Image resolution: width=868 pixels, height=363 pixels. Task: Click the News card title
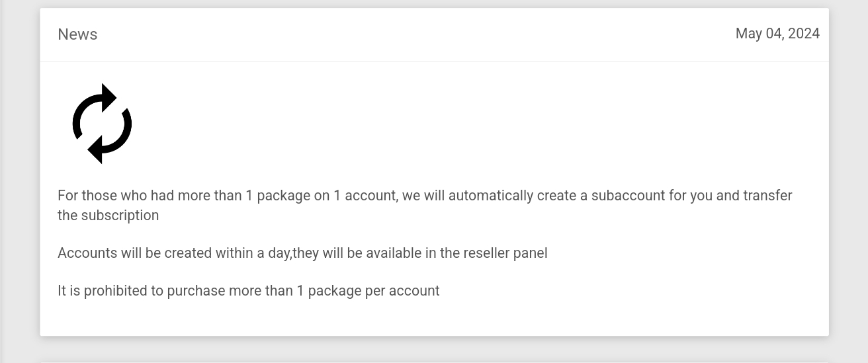point(77,34)
